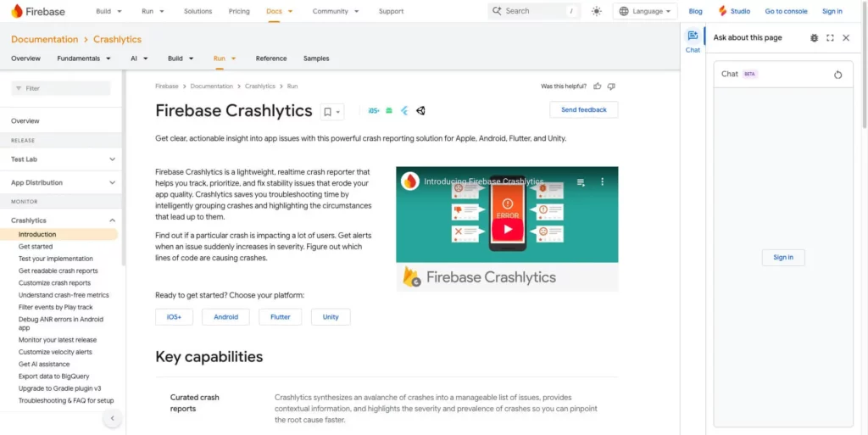Open the Language selector dropdown
The image size is (868, 435).
(645, 11)
